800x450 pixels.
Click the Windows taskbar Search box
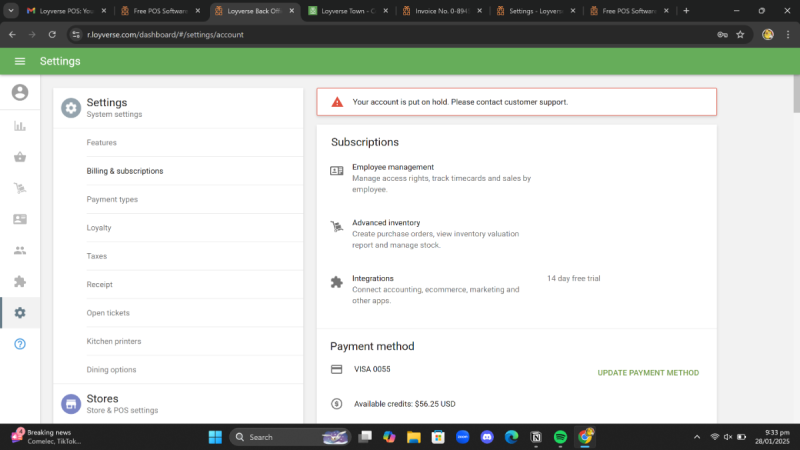(290, 437)
